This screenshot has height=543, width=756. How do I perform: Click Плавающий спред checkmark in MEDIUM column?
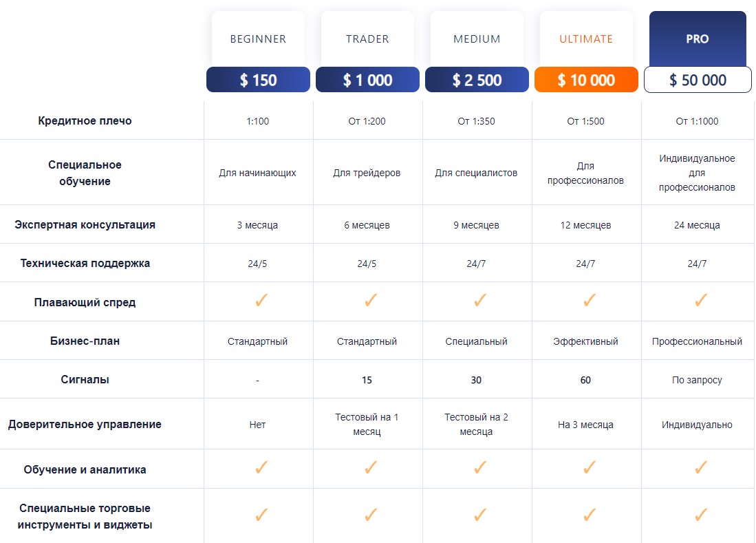(480, 301)
